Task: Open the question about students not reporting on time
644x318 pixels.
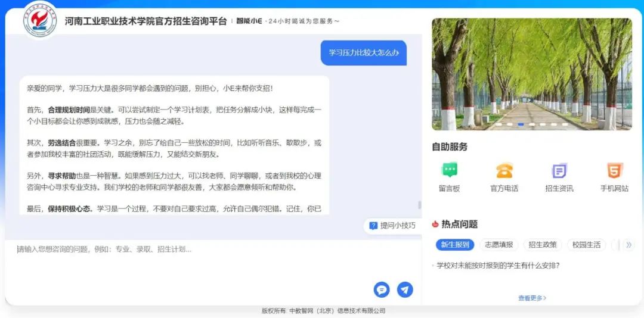Action: (498, 266)
